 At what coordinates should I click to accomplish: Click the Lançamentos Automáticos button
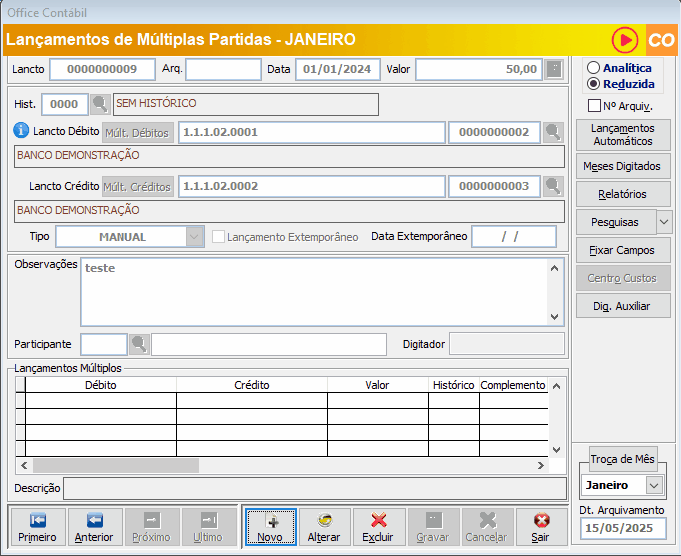coord(622,134)
